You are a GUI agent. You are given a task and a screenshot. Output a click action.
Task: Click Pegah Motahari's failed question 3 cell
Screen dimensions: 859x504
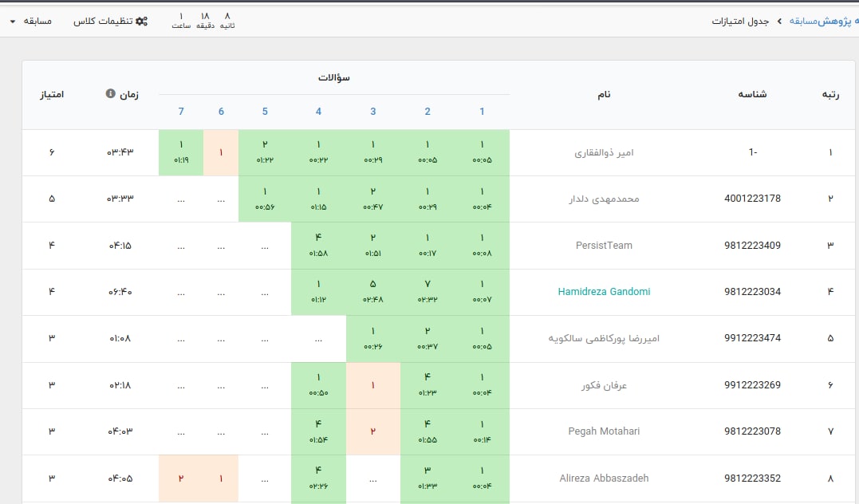tap(372, 431)
